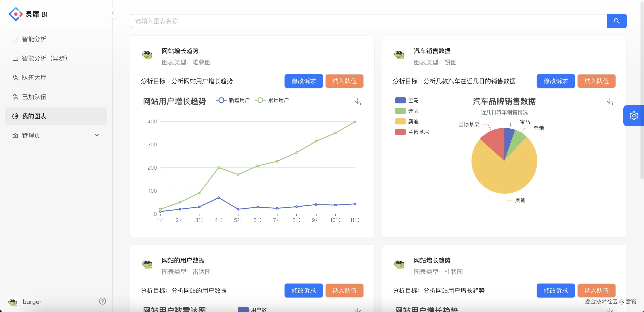This screenshot has width=644, height=312.
Task: Click the help question mark icon
Action: point(103,301)
